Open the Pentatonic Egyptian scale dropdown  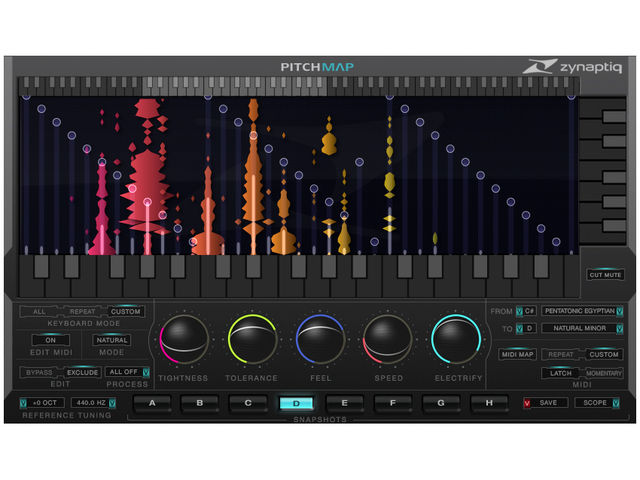click(x=582, y=311)
